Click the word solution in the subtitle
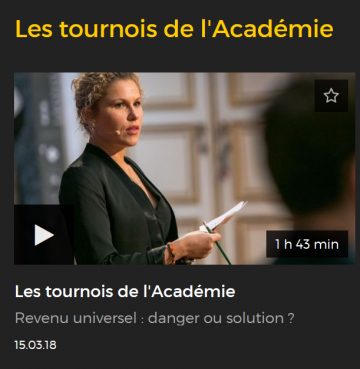 click(255, 318)
